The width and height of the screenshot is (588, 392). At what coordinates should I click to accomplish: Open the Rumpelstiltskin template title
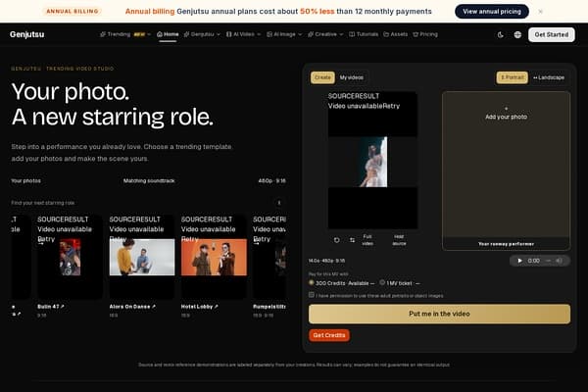tap(269, 307)
